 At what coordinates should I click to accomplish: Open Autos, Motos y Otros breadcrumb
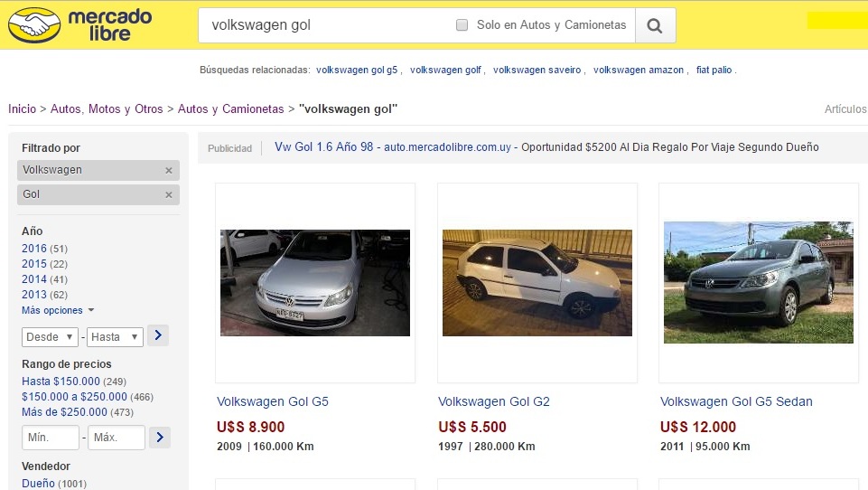coord(107,109)
